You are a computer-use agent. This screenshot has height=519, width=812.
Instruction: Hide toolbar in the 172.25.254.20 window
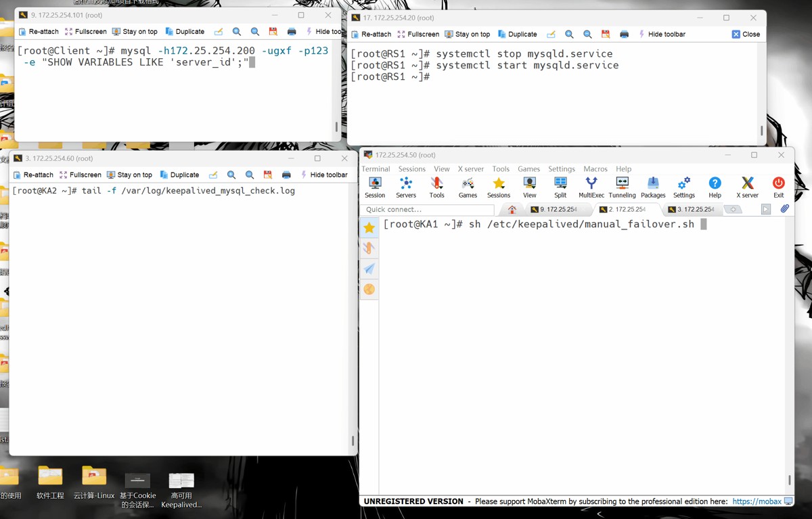pyautogui.click(x=661, y=34)
